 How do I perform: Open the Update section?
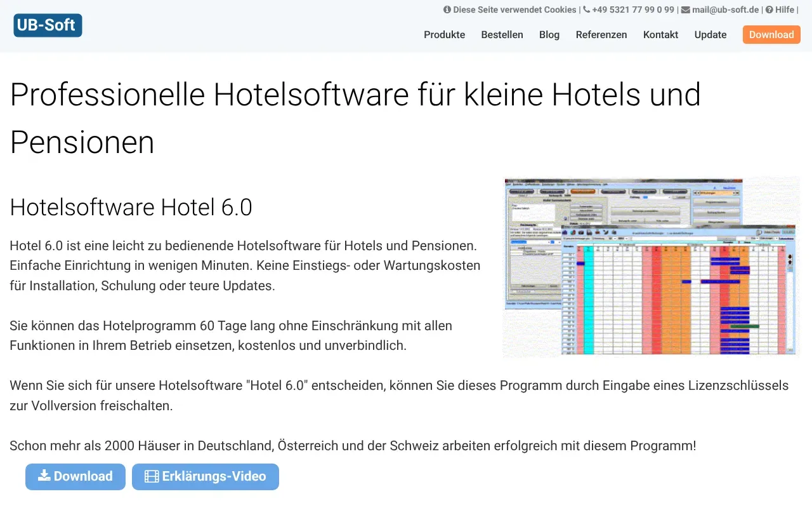click(x=710, y=35)
